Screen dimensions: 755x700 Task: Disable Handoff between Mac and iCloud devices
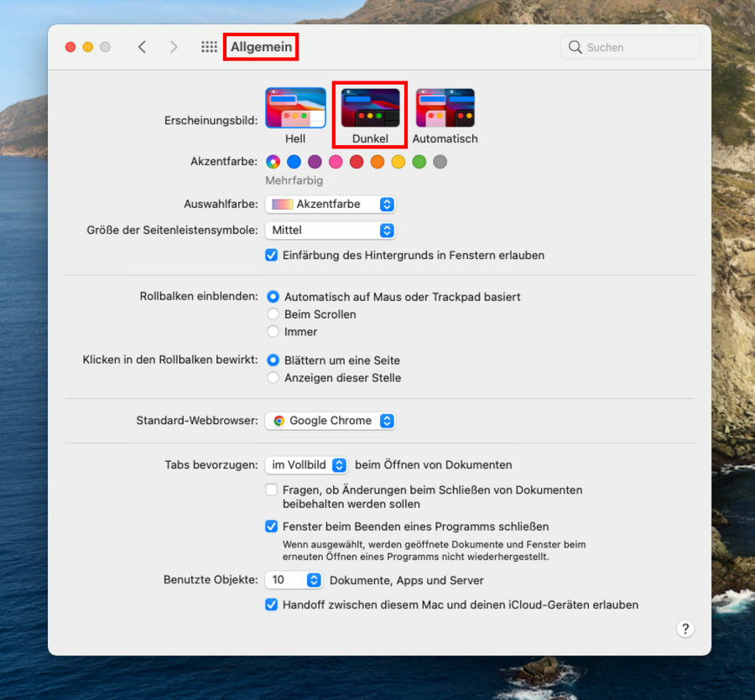271,604
